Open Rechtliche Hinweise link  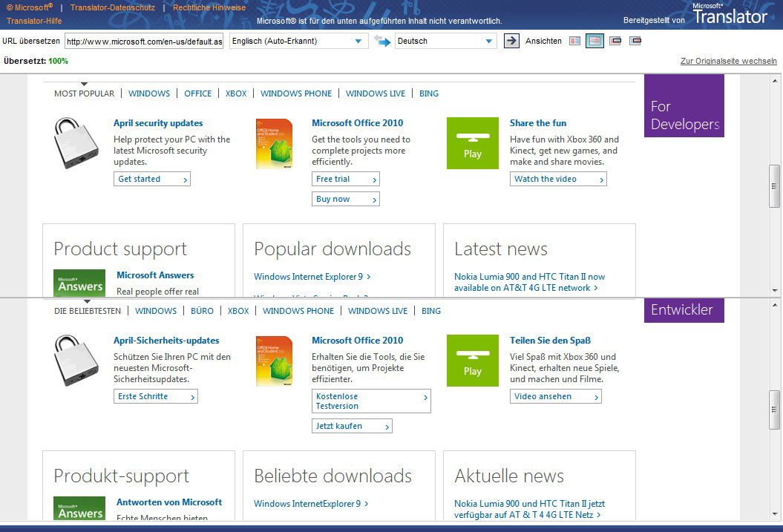pos(209,7)
